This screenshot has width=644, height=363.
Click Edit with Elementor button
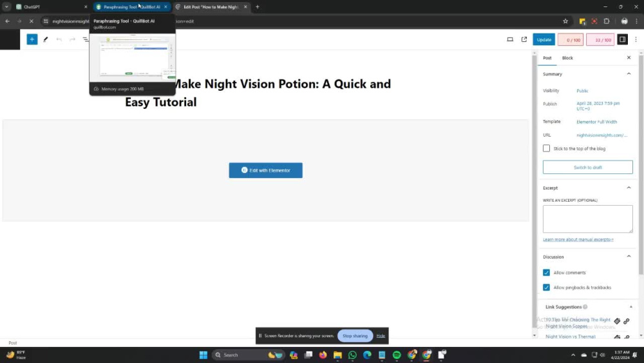(265, 170)
